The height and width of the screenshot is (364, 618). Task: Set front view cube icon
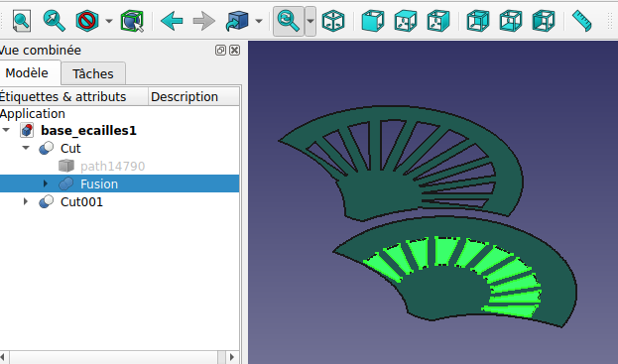[373, 21]
